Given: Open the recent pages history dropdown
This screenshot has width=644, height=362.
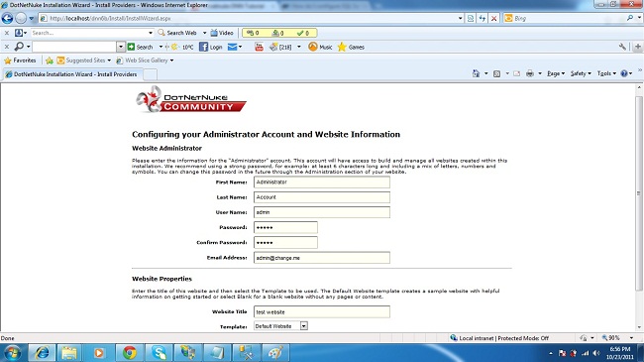Looking at the screenshot, I should click(32, 19).
